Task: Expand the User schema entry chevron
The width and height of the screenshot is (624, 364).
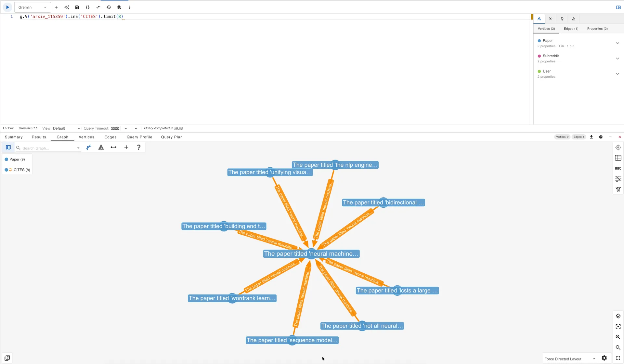Action: 617,74
